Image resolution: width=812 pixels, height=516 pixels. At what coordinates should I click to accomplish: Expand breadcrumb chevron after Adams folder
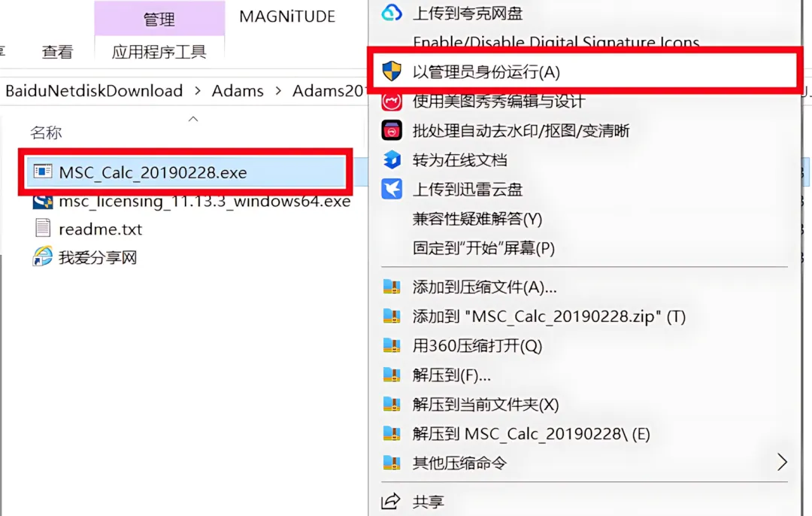click(278, 91)
